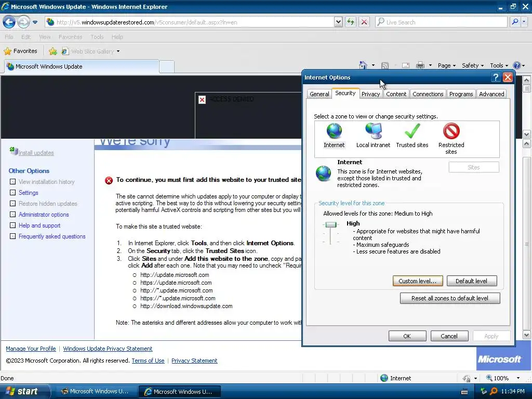
Task: Click OK in Internet Options
Action: 407,336
